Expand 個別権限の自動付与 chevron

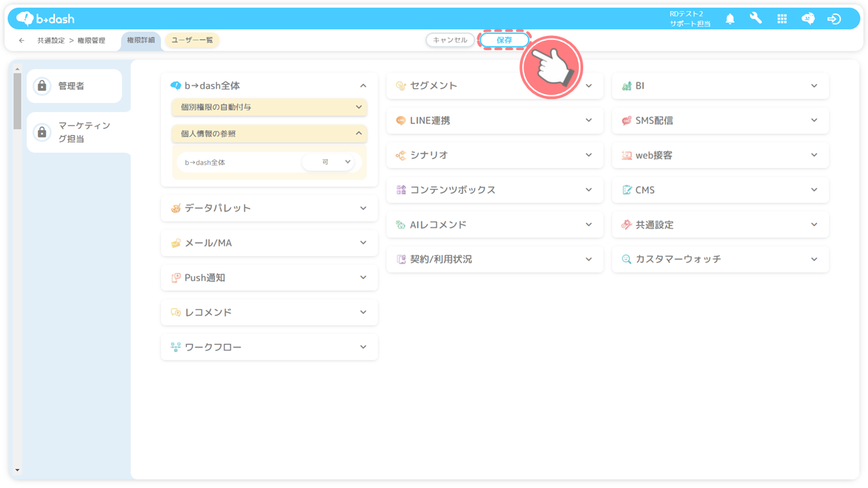pyautogui.click(x=359, y=107)
